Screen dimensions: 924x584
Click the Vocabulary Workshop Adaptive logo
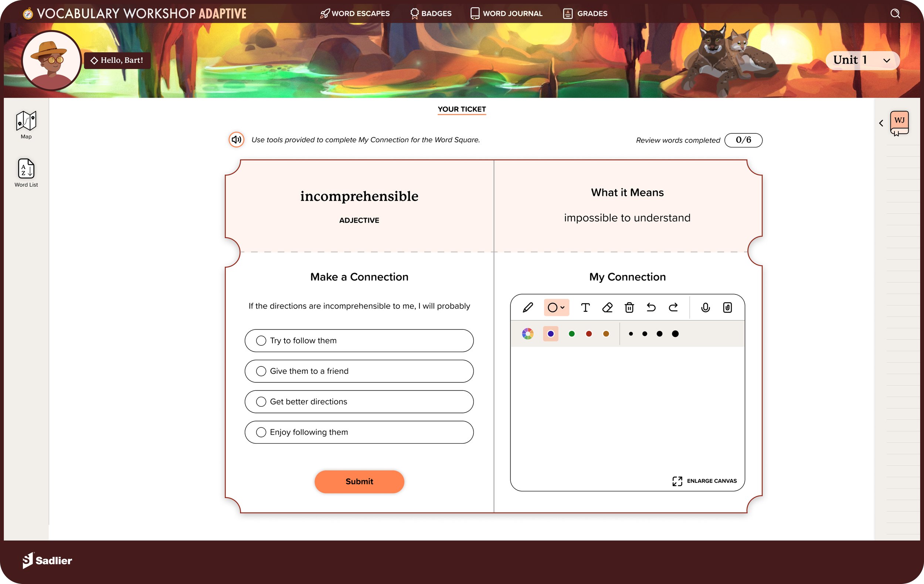pos(134,13)
